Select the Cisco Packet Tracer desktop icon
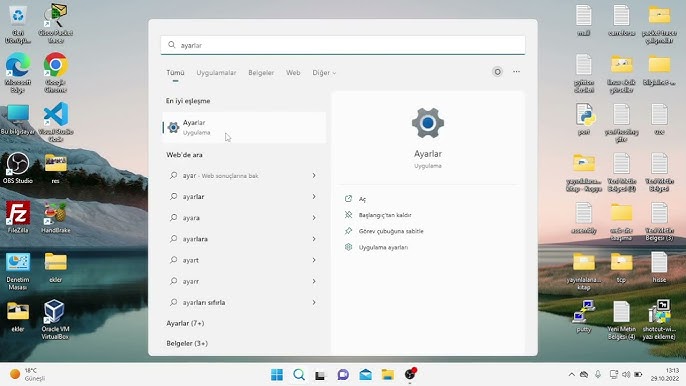The width and height of the screenshot is (686, 386). [56, 23]
